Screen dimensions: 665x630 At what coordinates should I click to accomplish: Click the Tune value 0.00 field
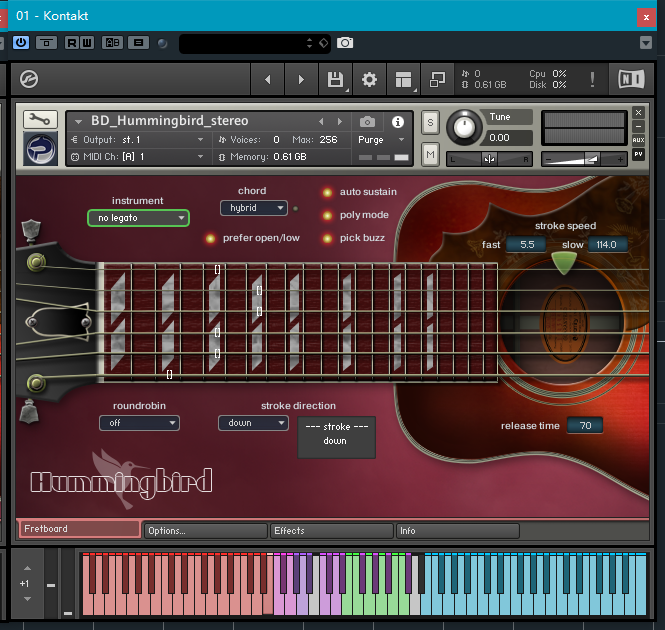pyautogui.click(x=508, y=138)
